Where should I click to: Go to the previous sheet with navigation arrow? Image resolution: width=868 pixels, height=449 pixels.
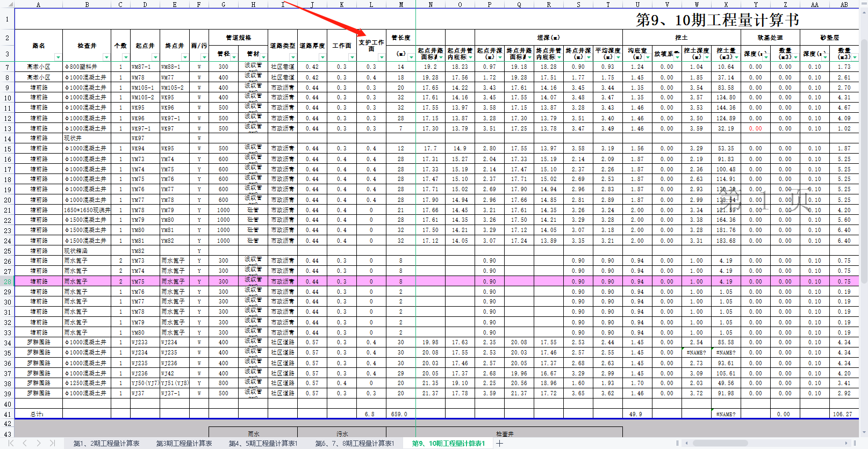click(x=25, y=443)
